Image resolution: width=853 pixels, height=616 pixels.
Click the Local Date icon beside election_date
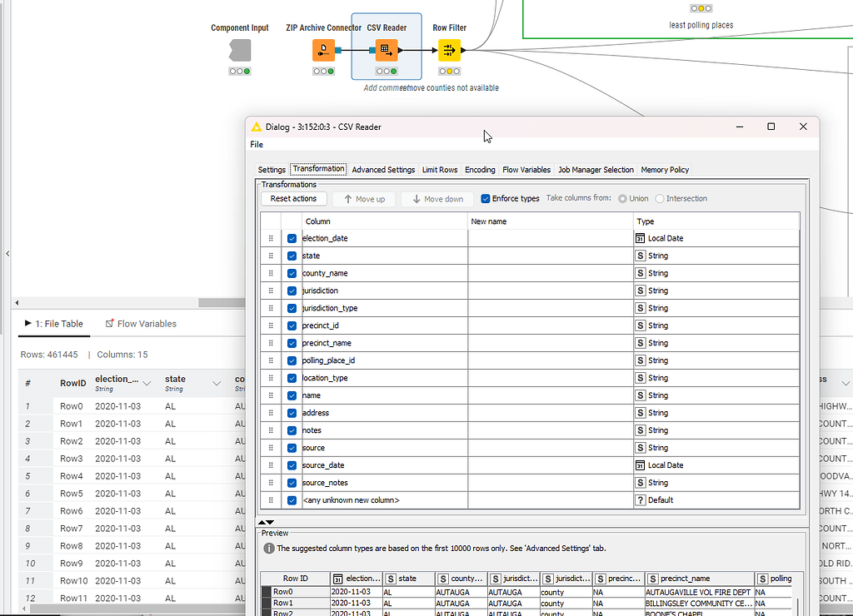(640, 238)
